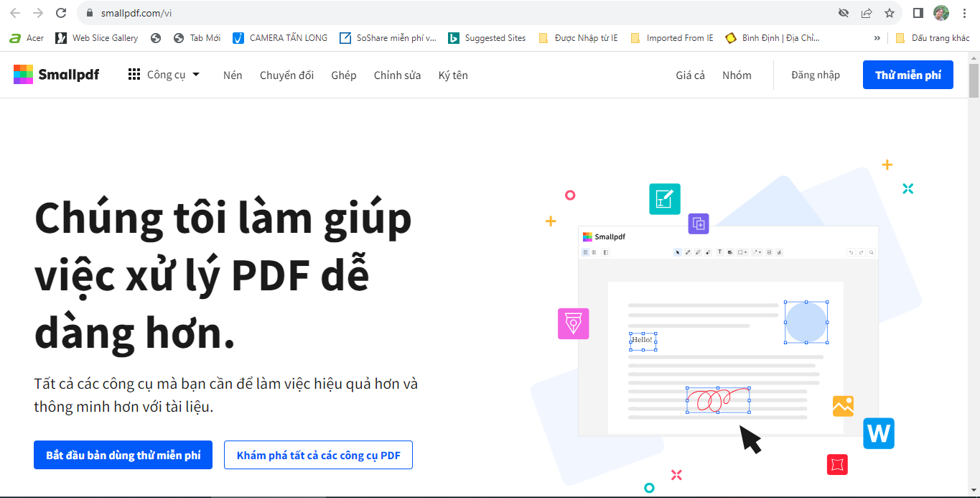Expand the hidden bookmarks chevron
Image resolution: width=980 pixels, height=498 pixels.
click(877, 38)
